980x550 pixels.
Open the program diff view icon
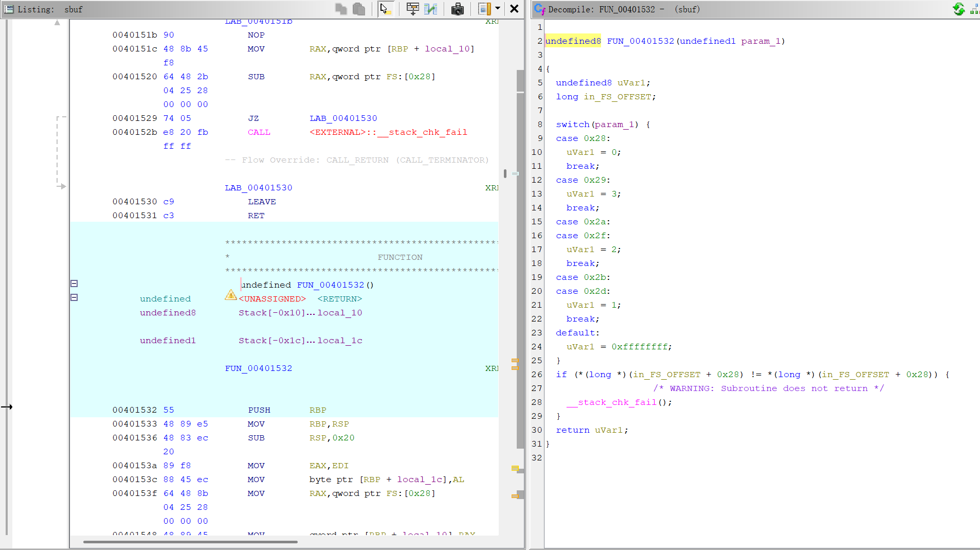coord(431,9)
